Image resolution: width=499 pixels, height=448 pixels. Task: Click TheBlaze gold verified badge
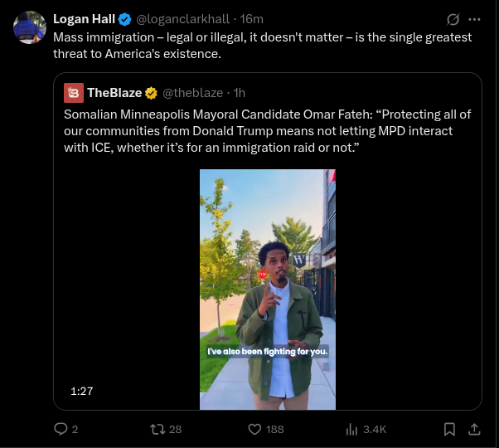(x=151, y=93)
